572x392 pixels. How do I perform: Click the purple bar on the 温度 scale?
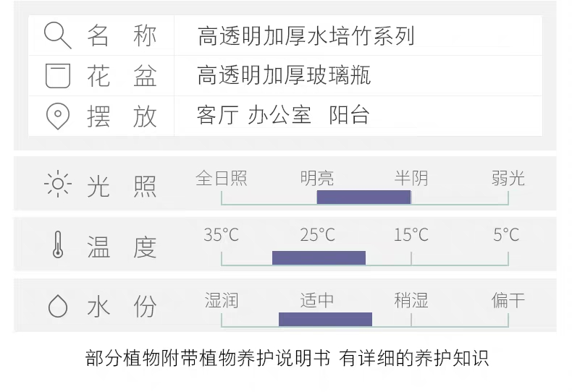pos(319,257)
